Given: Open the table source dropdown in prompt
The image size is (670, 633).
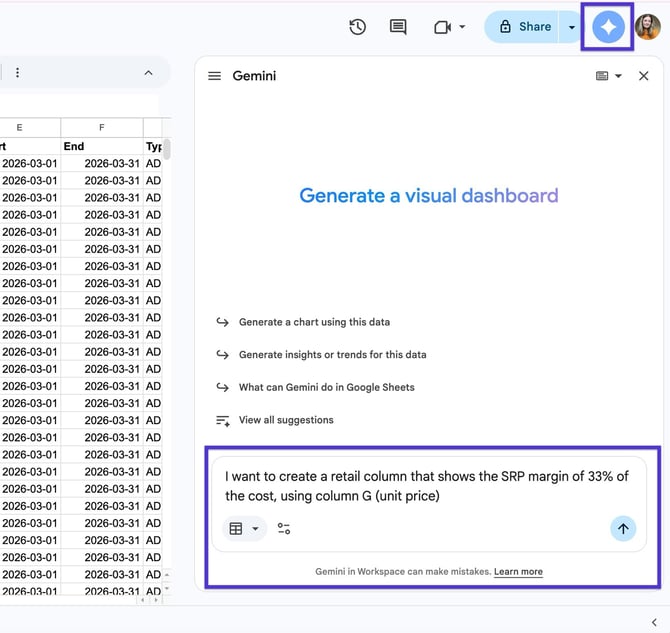Looking at the screenshot, I should (x=243, y=529).
